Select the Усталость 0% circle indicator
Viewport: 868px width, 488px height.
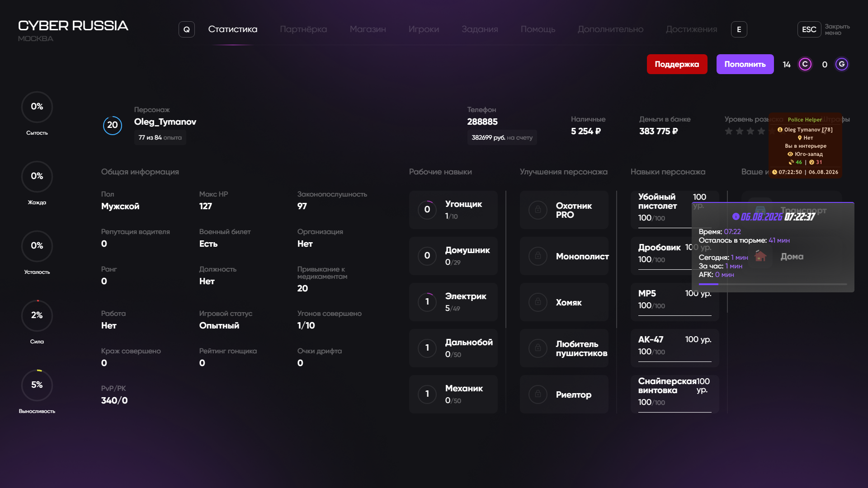click(x=37, y=246)
